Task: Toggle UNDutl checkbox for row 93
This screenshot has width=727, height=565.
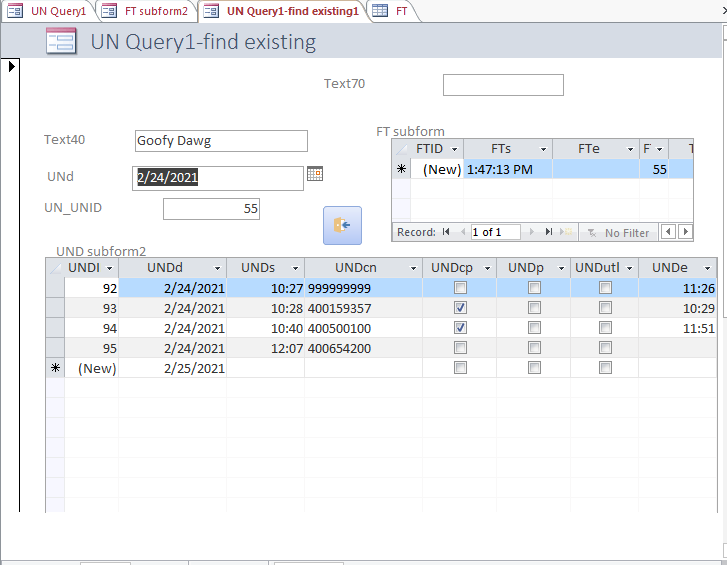Action: pos(605,308)
